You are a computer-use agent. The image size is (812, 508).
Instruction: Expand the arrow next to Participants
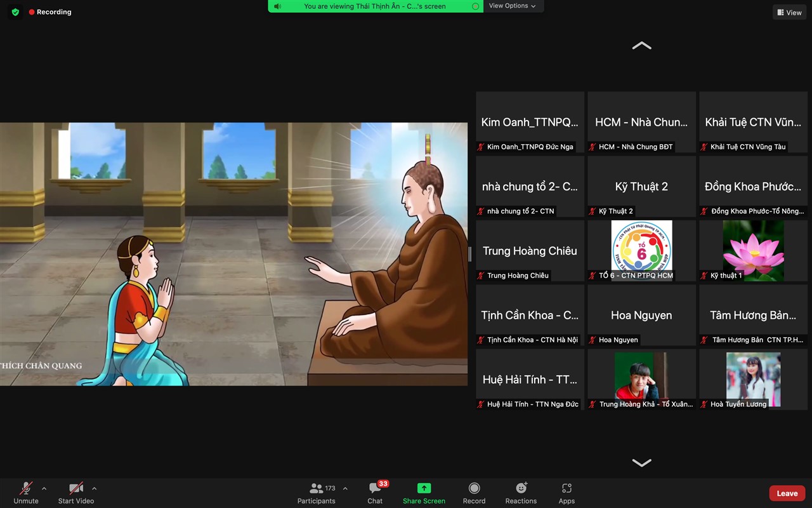tap(345, 488)
